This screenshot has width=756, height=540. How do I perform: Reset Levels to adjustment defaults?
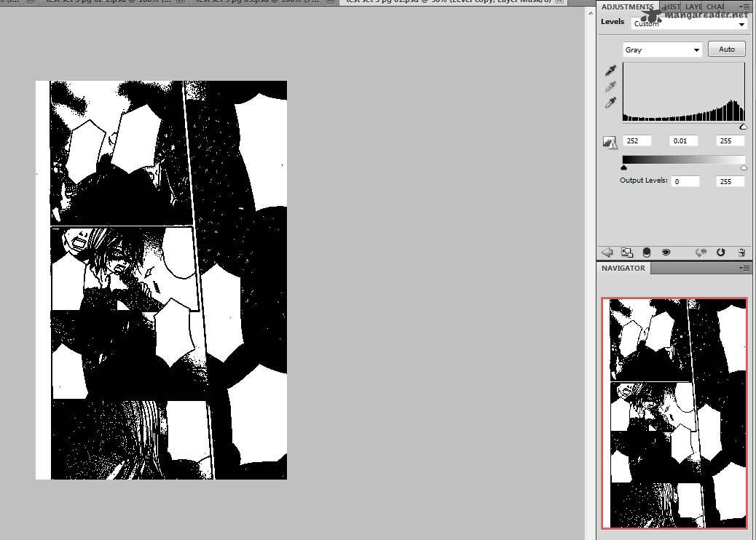point(721,252)
